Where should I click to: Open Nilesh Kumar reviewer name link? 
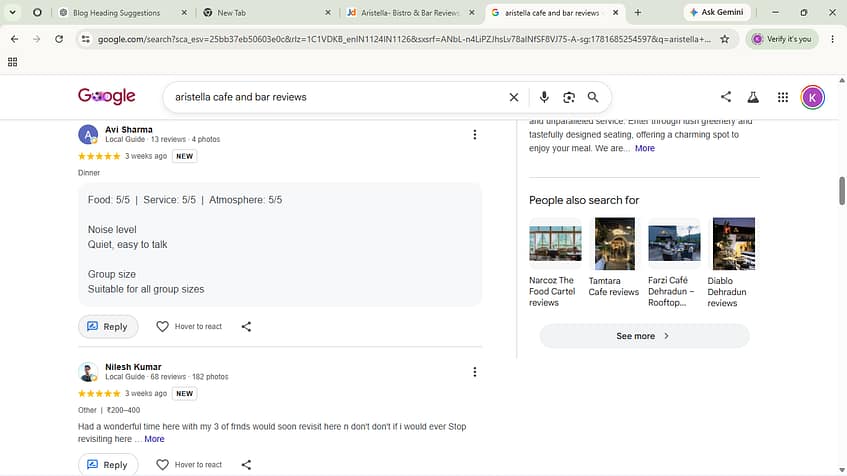pyautogui.click(x=133, y=366)
